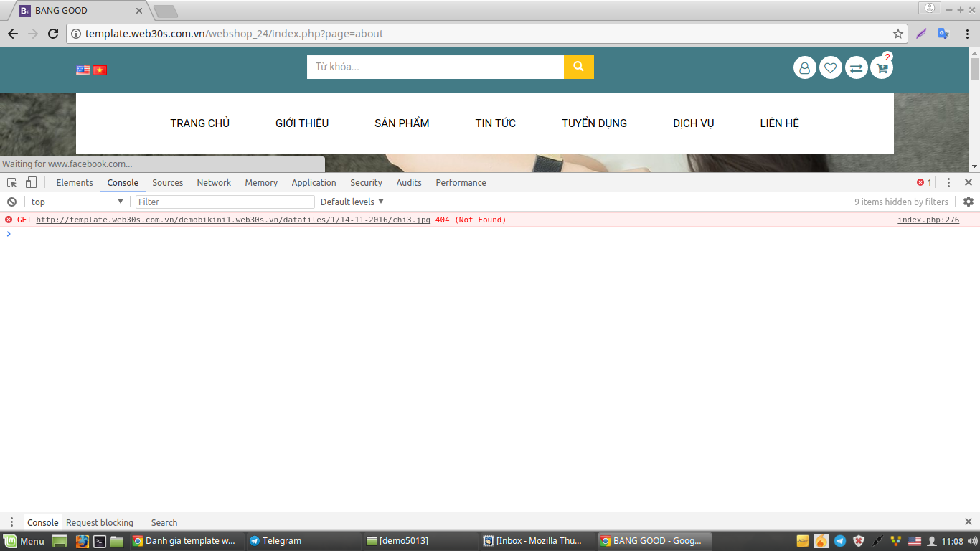Open the DỊCH VỤ menu item

[x=693, y=123]
